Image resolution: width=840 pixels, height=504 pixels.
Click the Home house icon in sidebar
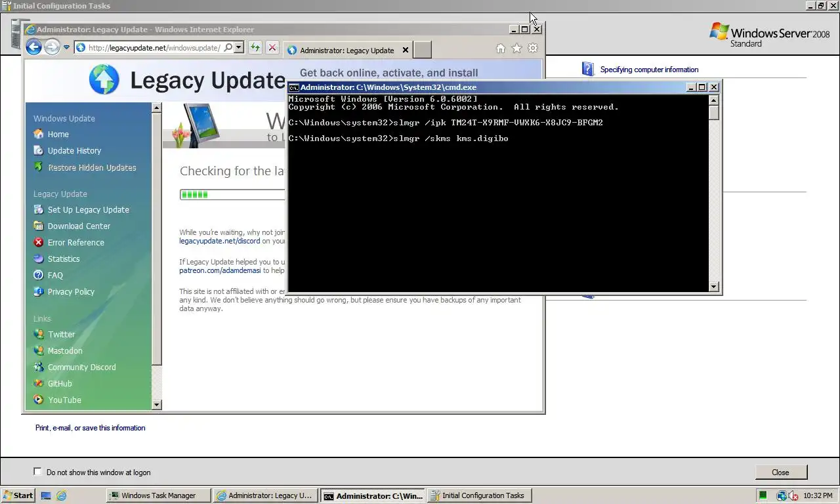tap(39, 134)
